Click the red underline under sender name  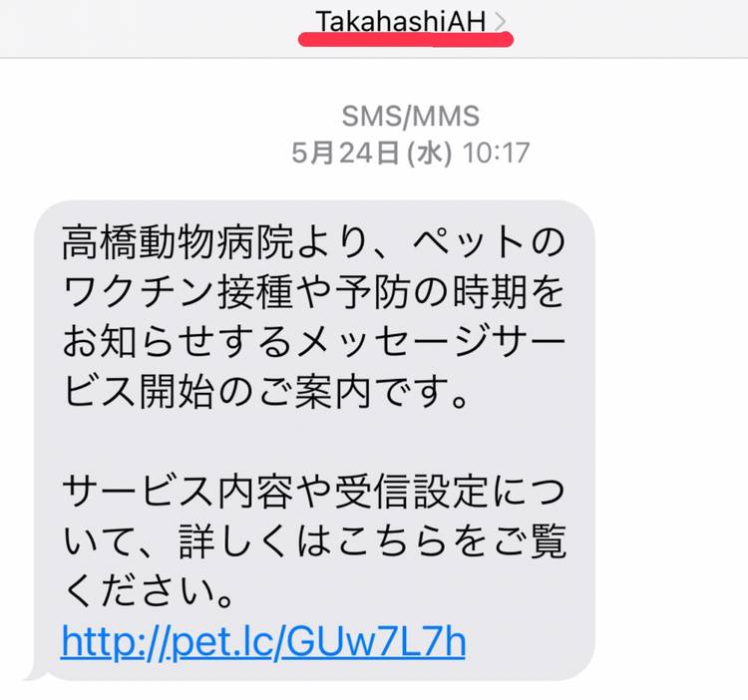[406, 39]
